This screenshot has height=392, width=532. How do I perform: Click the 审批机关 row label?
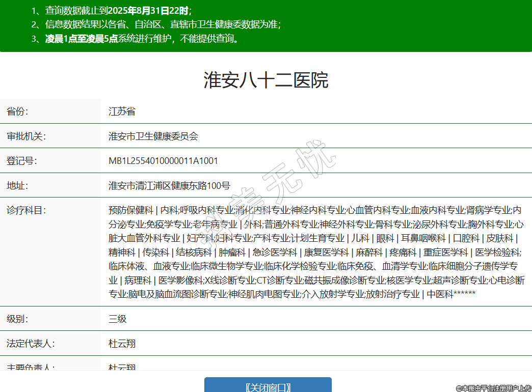26,136
